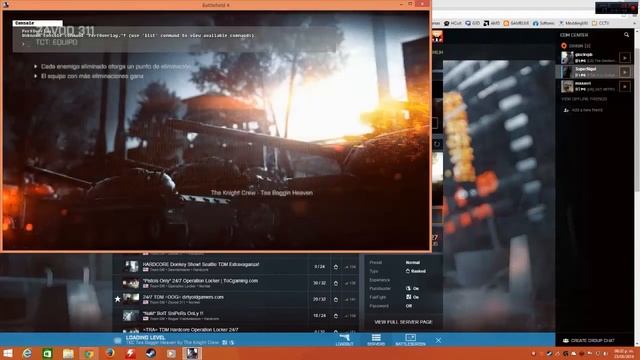
Task: Click ranked icon on Pistols Only server row
Action: tap(336, 283)
